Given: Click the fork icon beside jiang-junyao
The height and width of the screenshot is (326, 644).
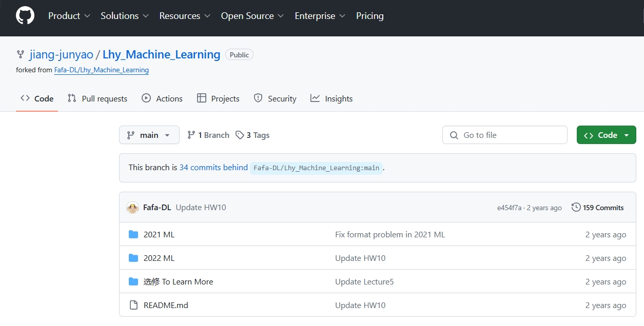Looking at the screenshot, I should point(21,54).
